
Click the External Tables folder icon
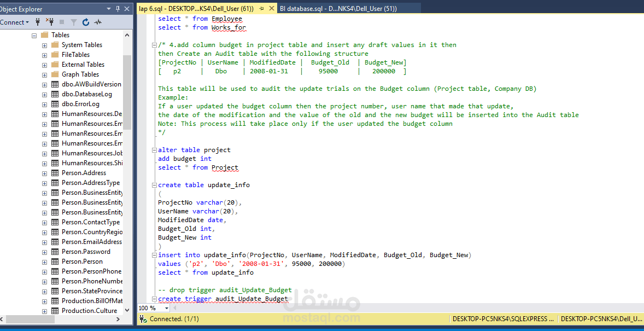coord(55,65)
